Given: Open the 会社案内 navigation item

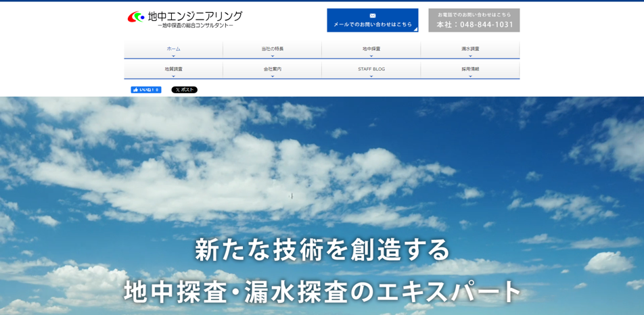Looking at the screenshot, I should 273,69.
